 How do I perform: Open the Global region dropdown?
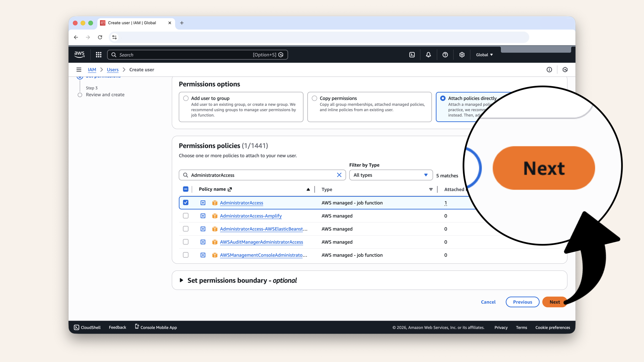point(484,55)
